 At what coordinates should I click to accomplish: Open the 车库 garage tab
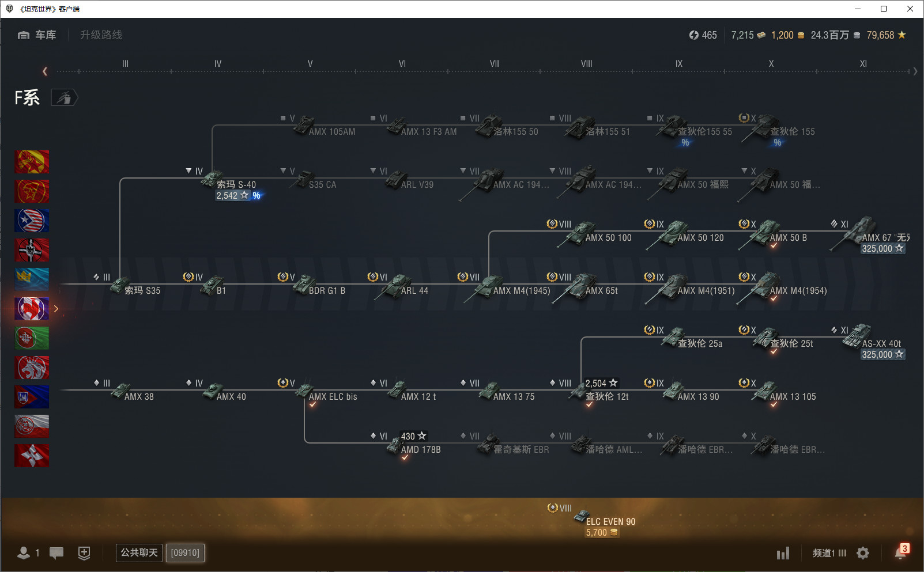pyautogui.click(x=37, y=35)
